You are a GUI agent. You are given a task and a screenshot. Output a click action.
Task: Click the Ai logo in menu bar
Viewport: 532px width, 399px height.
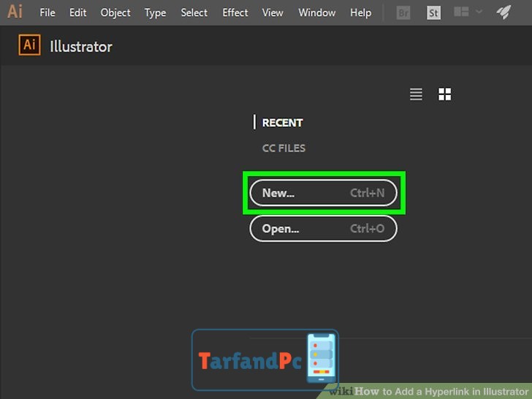(15, 11)
